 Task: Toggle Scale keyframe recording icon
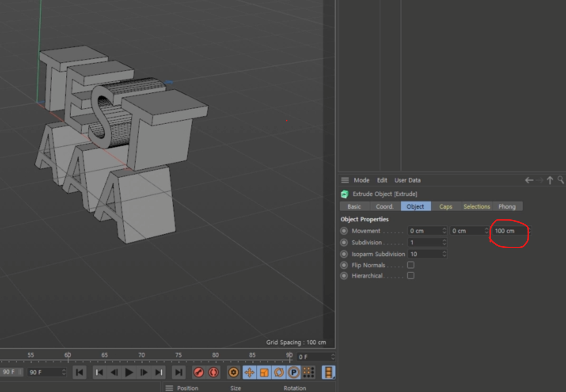click(x=264, y=372)
